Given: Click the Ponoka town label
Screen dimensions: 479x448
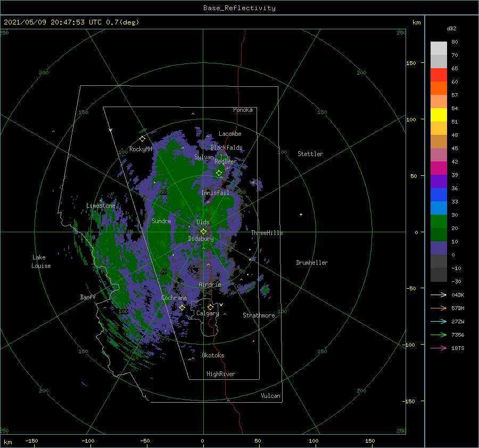Looking at the screenshot, I should pyautogui.click(x=243, y=110).
